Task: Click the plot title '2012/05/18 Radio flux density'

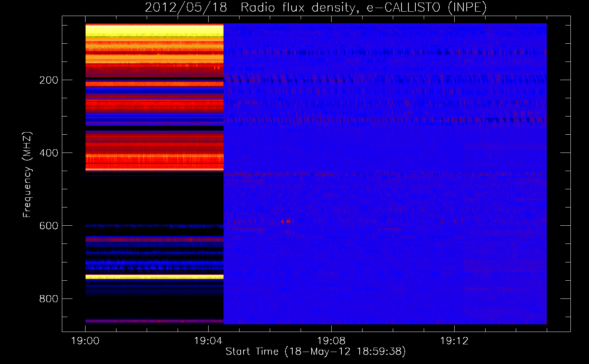Action: (x=250, y=8)
